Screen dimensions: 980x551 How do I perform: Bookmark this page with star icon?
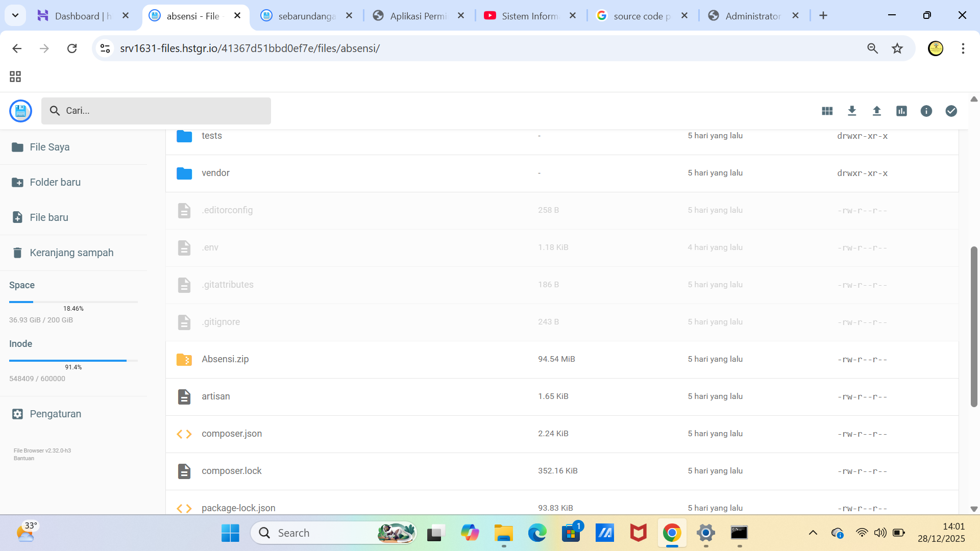[897, 48]
